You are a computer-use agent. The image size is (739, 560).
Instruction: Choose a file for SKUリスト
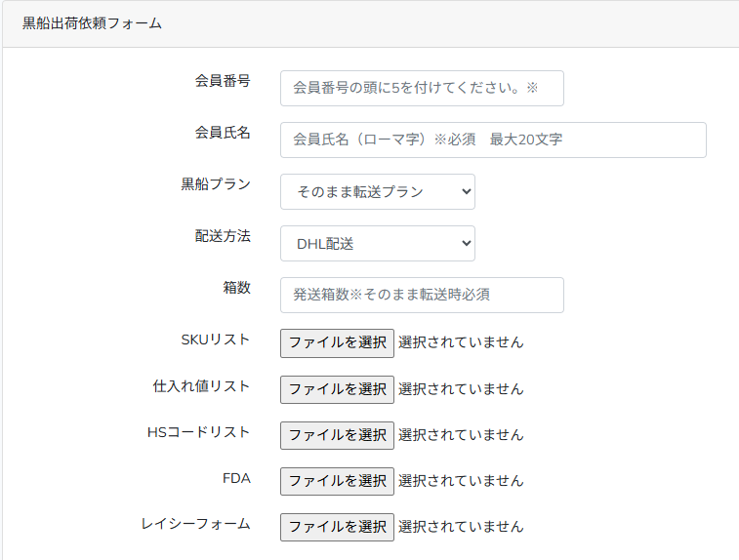pyautogui.click(x=337, y=342)
